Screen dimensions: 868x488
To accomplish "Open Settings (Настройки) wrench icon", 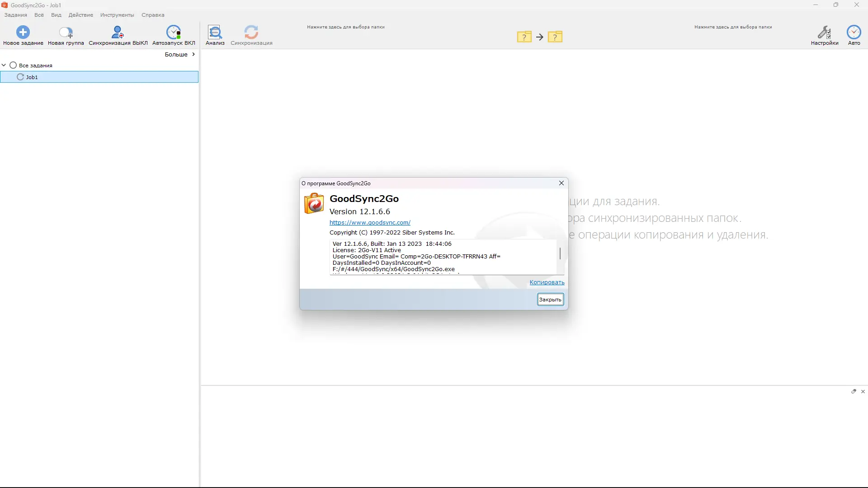I will [x=824, y=32].
